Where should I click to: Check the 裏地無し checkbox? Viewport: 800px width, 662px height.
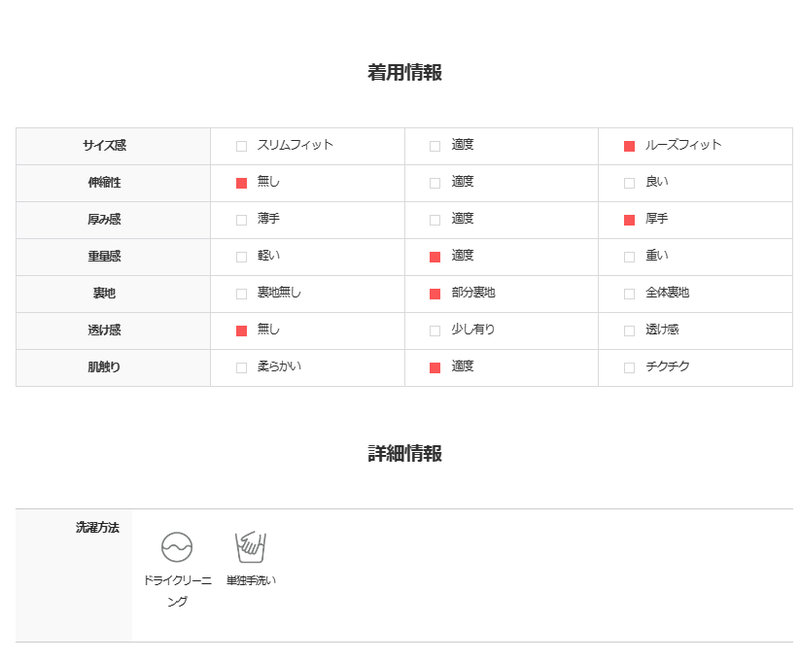coord(241,294)
